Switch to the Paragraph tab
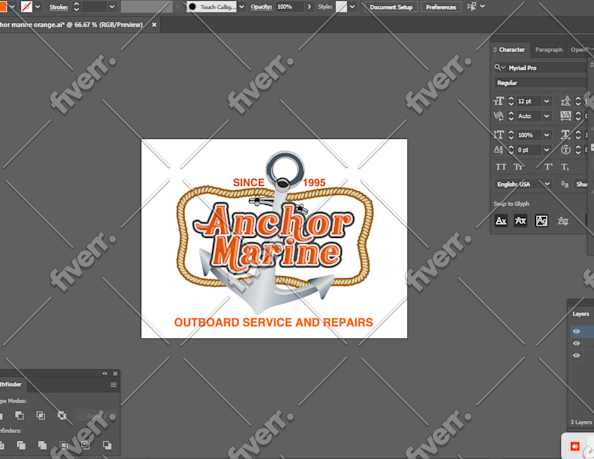 tap(549, 50)
